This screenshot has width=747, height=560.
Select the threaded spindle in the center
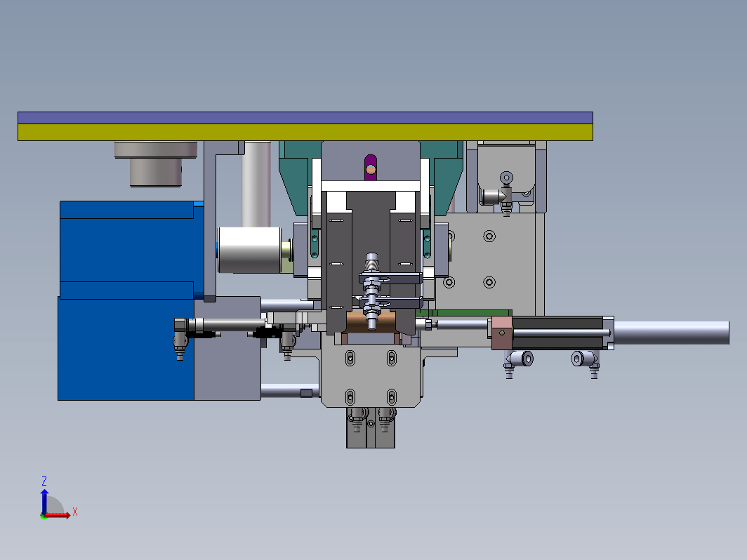tap(372, 291)
